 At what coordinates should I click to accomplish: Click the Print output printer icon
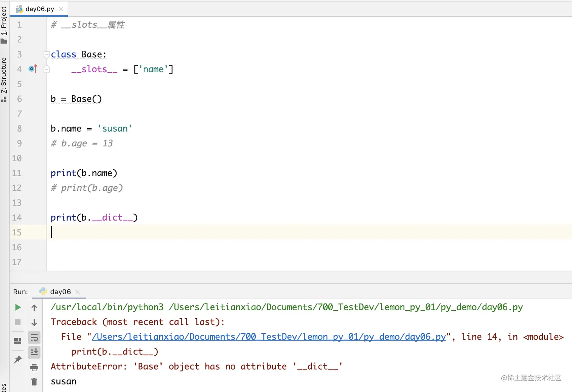[x=34, y=367]
